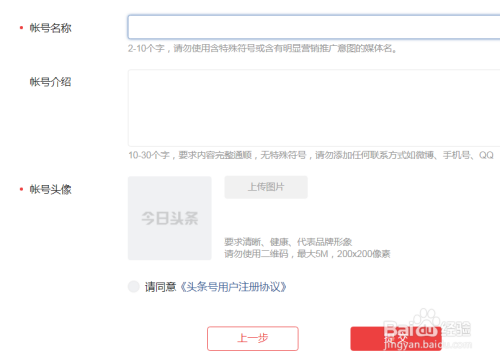Select the 今日头条 avatar placeholder
Screen dimensions: 500x362
[170, 218]
